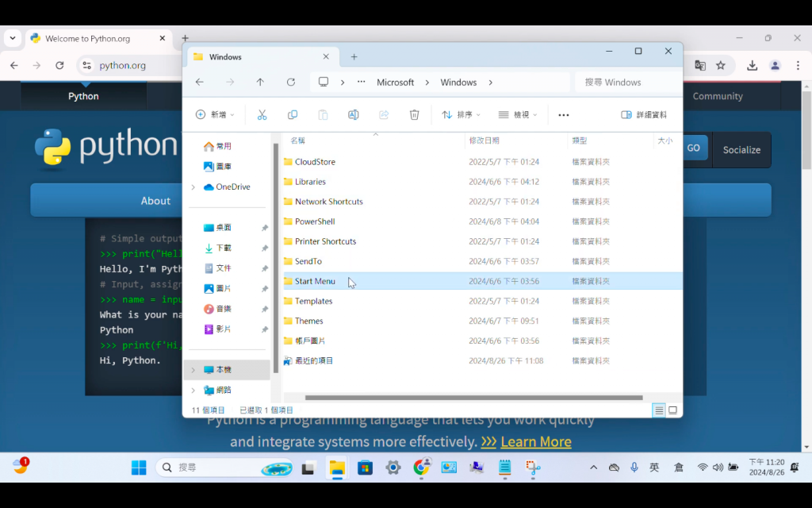Click the Socialize button on python.org
The height and width of the screenshot is (508, 812).
[741, 150]
